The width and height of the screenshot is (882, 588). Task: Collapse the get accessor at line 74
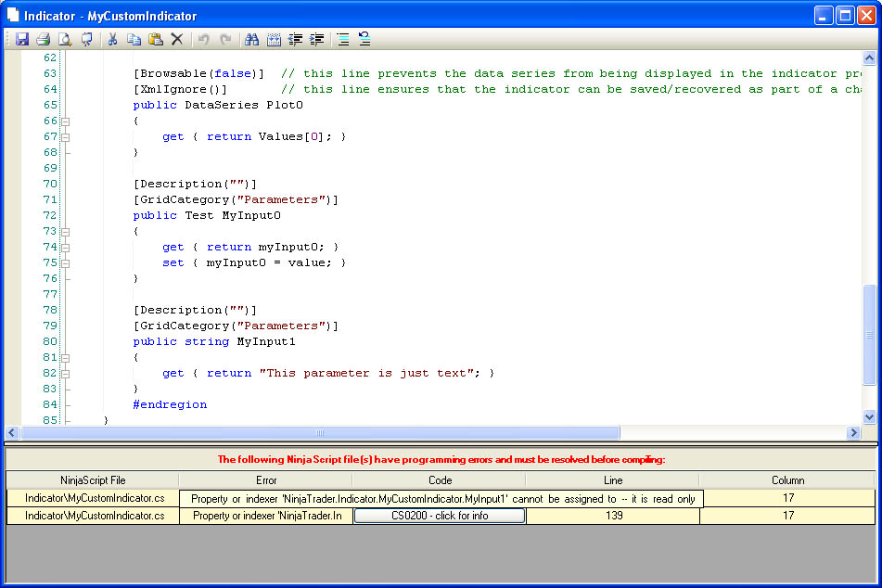click(x=66, y=248)
